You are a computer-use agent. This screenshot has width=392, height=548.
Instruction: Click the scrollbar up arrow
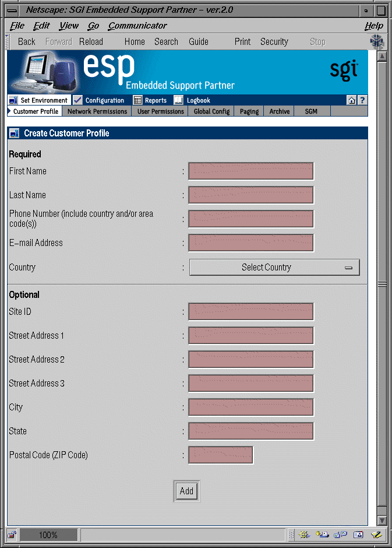382,57
